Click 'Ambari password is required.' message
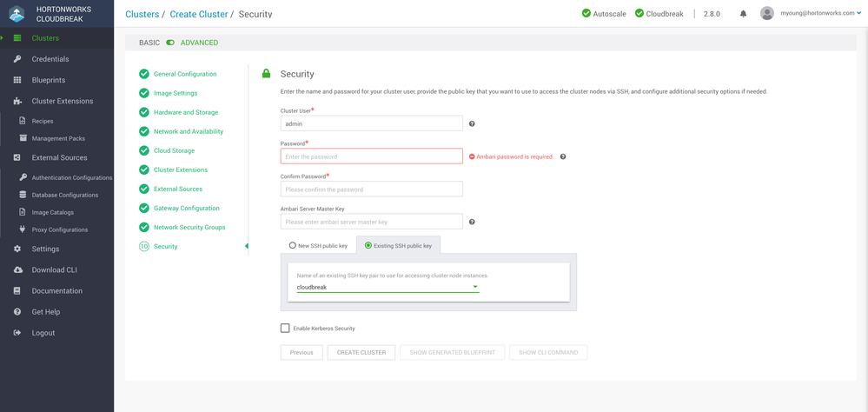The height and width of the screenshot is (412, 868). pyautogui.click(x=515, y=156)
